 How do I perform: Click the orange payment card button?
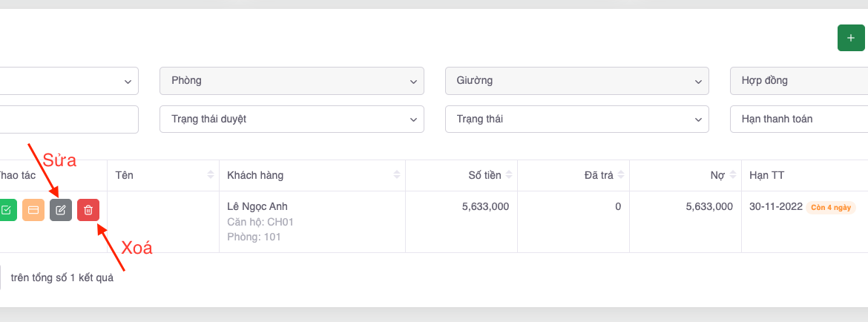tap(33, 210)
